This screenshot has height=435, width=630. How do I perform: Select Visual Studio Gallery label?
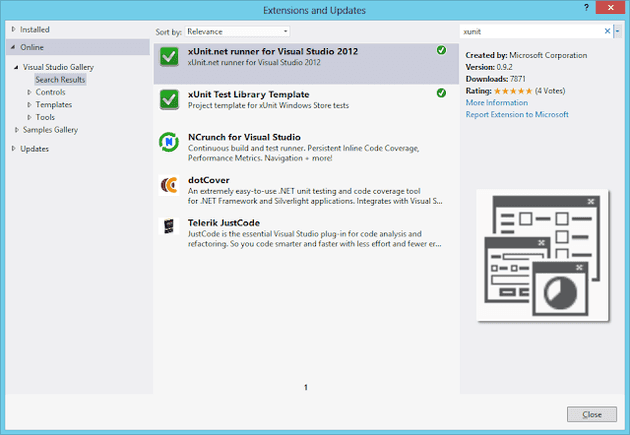pyautogui.click(x=58, y=67)
